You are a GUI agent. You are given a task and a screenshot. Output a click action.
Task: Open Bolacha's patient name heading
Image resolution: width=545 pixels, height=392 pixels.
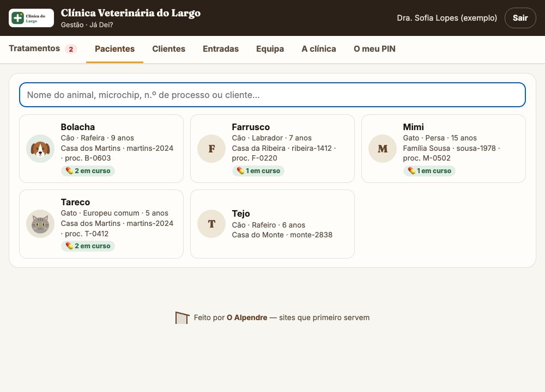coord(78,127)
